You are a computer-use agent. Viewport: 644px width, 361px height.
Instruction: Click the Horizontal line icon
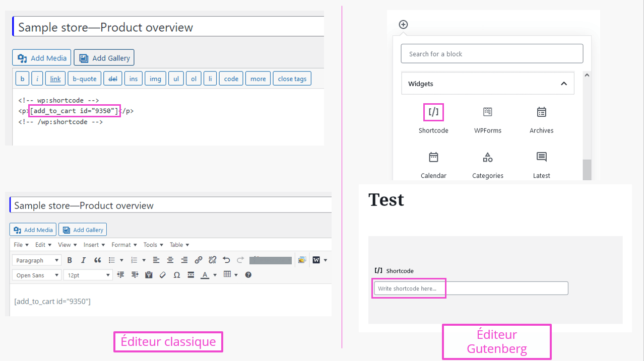[x=191, y=275]
